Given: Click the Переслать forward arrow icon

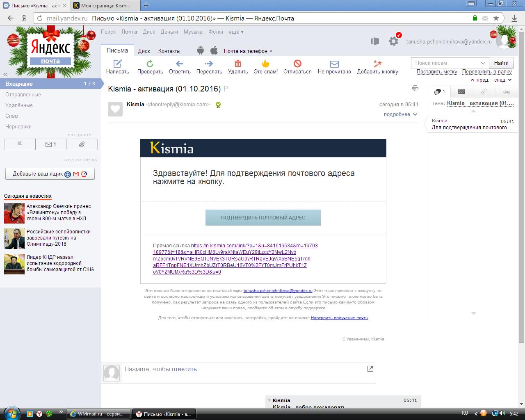Looking at the screenshot, I should coord(209,64).
